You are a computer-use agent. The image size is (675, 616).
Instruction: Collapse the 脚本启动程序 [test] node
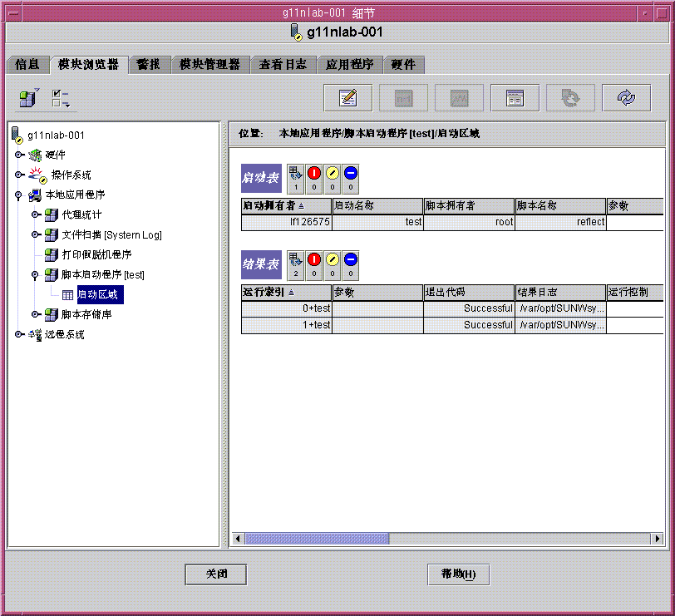[35, 275]
